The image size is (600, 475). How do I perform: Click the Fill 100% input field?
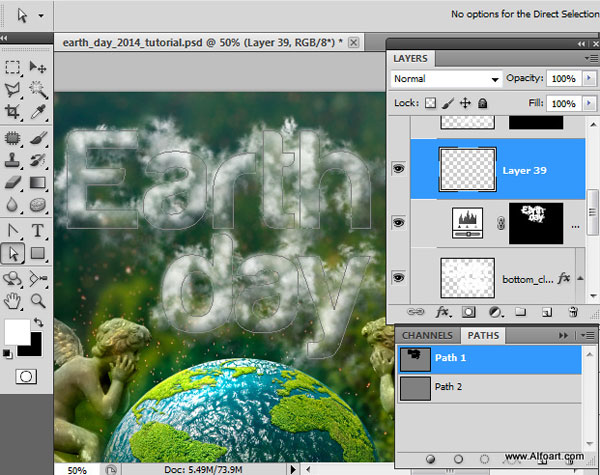point(564,103)
